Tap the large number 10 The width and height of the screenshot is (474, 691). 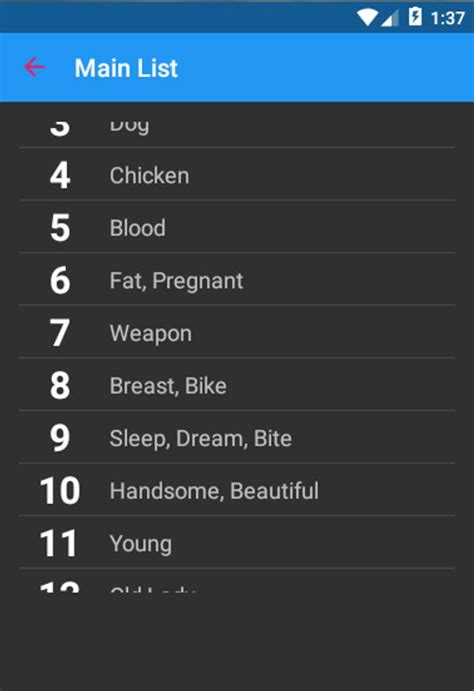(60, 490)
